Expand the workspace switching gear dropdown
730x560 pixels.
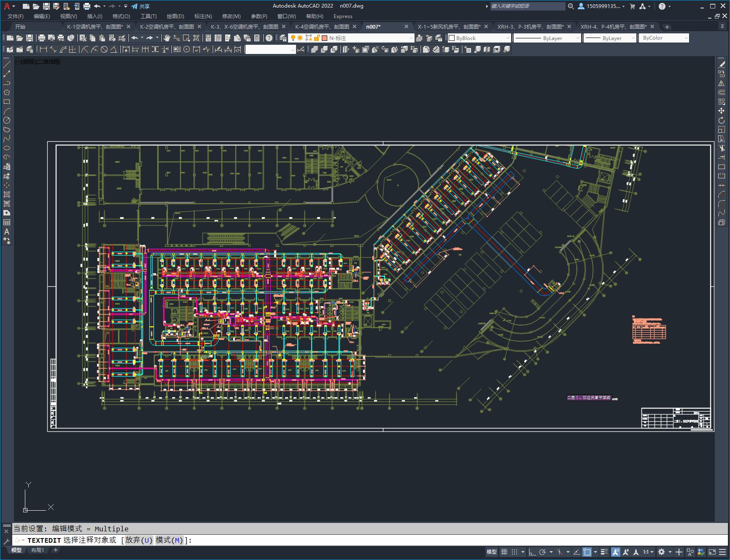(670, 552)
